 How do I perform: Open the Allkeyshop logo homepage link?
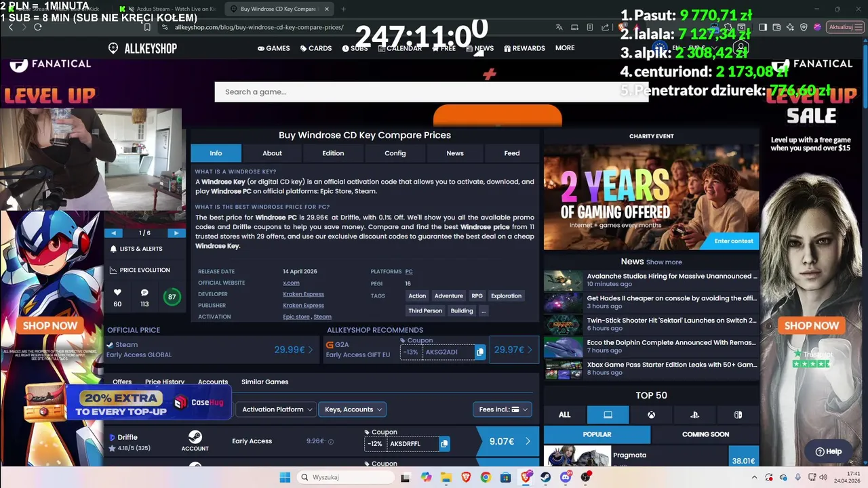pyautogui.click(x=142, y=48)
